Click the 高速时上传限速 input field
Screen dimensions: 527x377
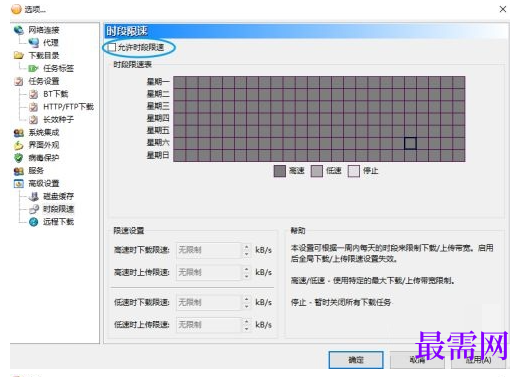pos(209,273)
